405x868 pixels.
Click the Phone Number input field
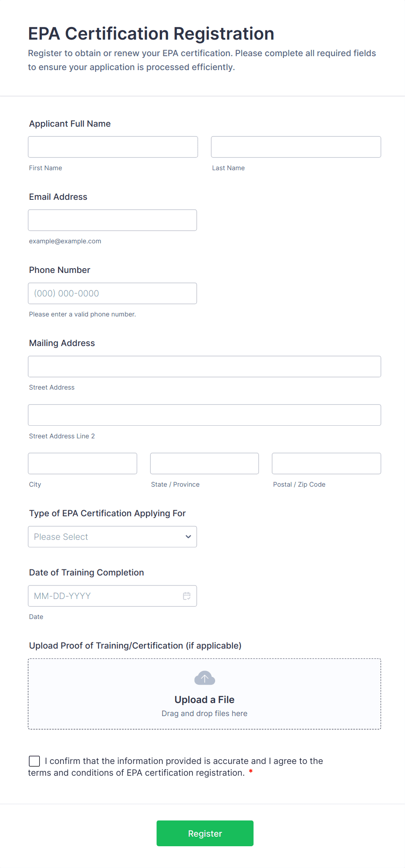click(x=112, y=293)
